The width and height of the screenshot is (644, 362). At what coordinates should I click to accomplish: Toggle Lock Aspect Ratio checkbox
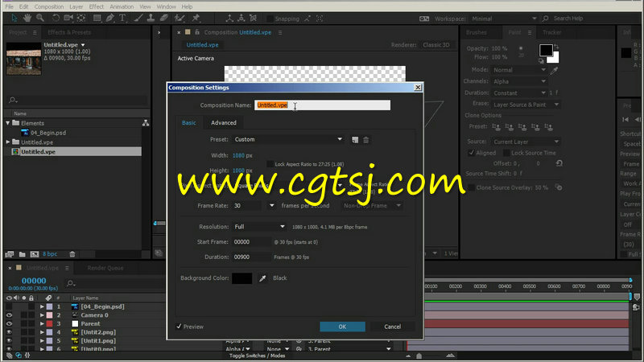[270, 164]
